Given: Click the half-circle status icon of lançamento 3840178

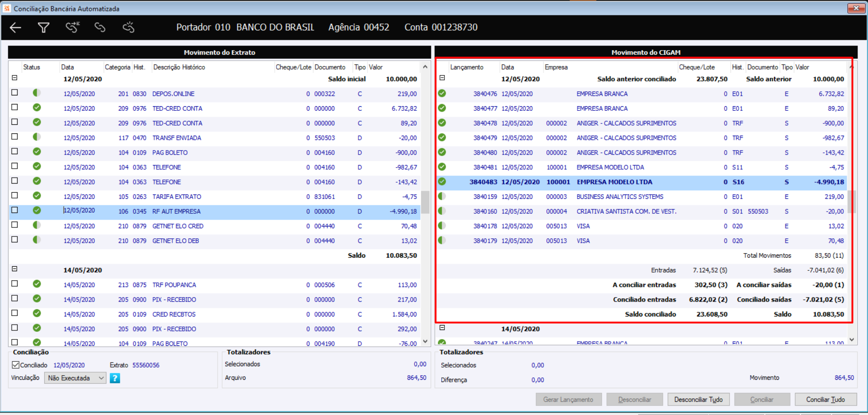Looking at the screenshot, I should click(x=442, y=225).
